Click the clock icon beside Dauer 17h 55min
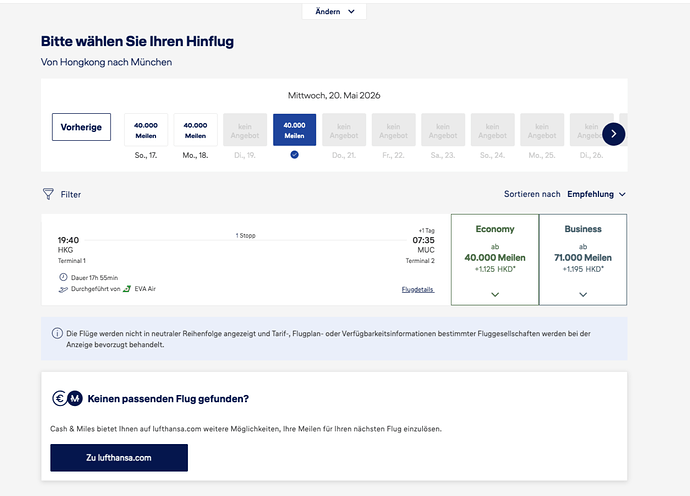The width and height of the screenshot is (690, 496). [x=63, y=277]
